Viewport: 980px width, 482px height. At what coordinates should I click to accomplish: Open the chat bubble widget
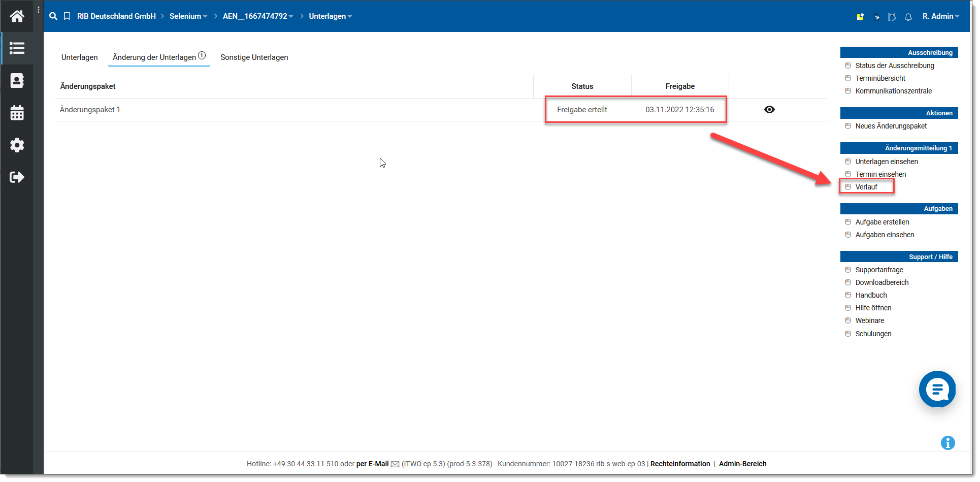click(x=937, y=390)
